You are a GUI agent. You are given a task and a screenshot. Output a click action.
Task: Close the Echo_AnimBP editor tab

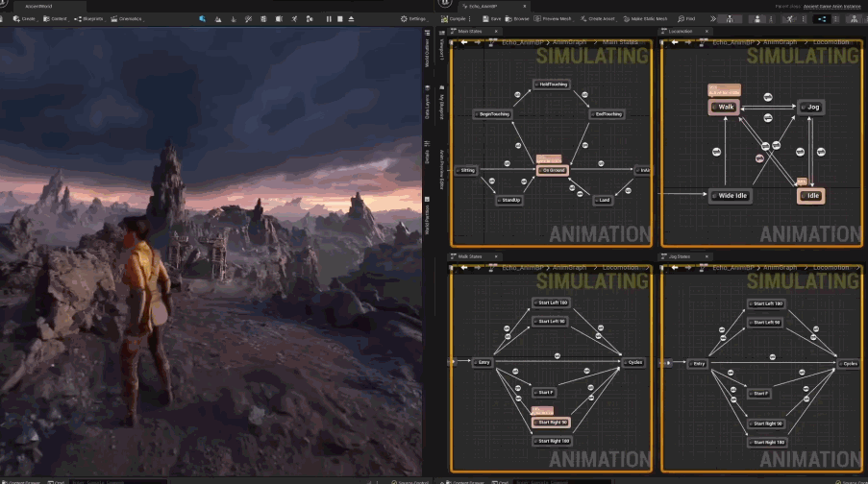[525, 6]
